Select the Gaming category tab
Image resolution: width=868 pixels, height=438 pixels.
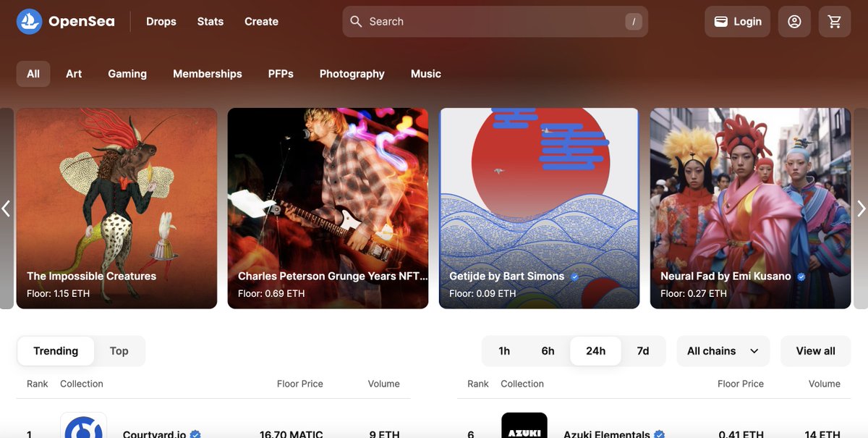127,74
